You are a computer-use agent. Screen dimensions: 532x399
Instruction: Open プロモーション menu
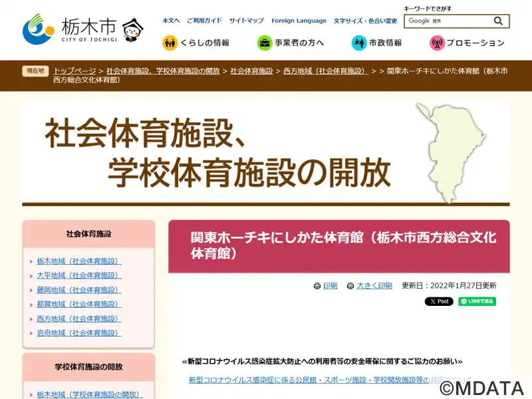467,43
